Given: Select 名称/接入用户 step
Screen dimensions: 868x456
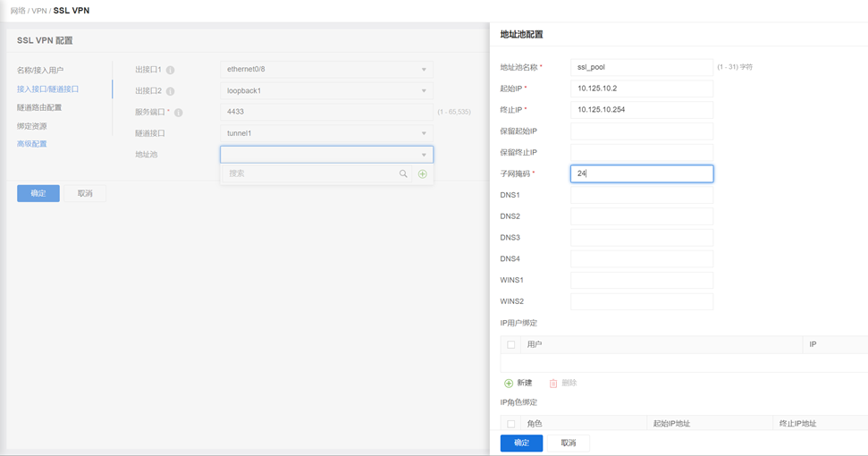Looking at the screenshot, I should point(40,71).
